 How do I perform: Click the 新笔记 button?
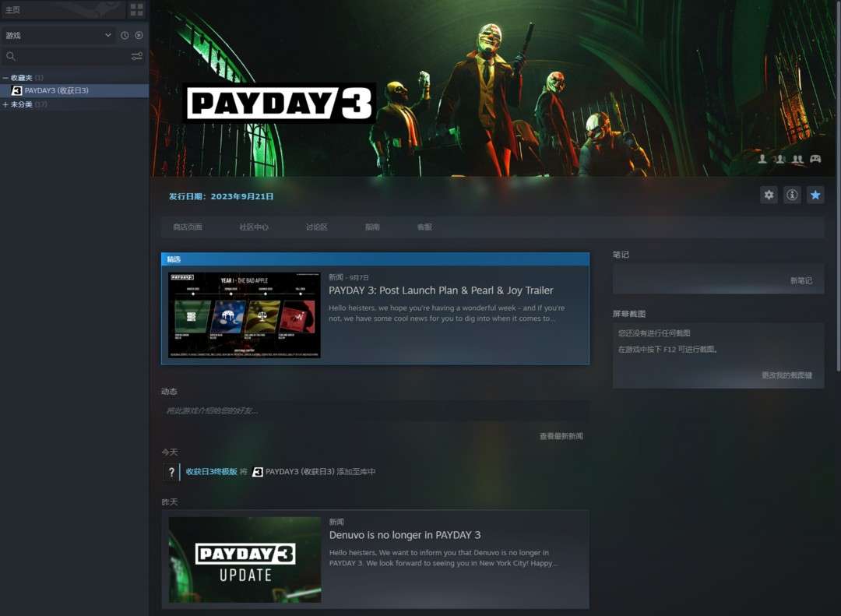[801, 280]
